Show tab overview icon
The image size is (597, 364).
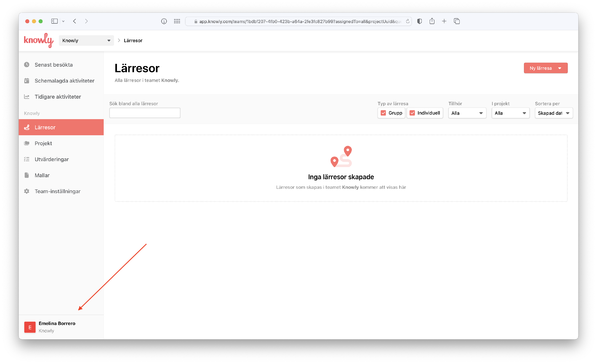[x=457, y=21]
